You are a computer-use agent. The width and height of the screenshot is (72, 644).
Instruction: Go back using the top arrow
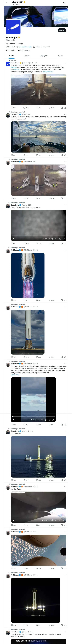tap(7, 3)
